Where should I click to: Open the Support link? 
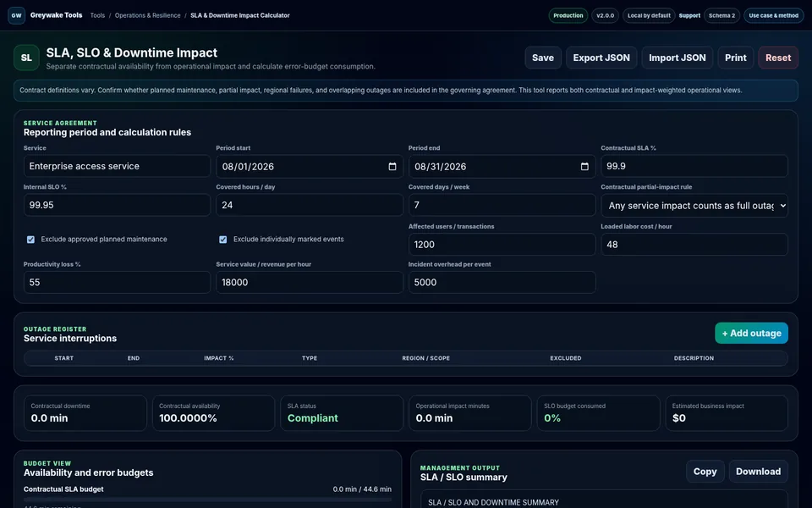pyautogui.click(x=689, y=15)
